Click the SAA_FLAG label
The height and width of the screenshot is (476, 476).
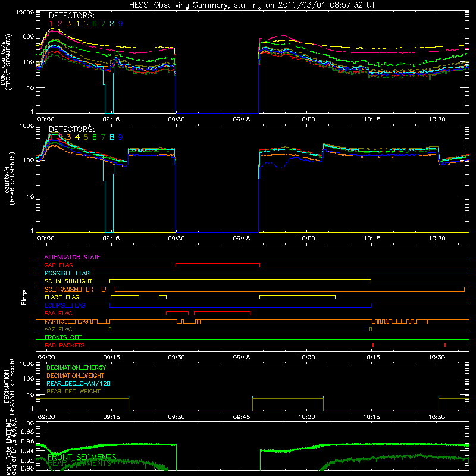[x=58, y=313]
